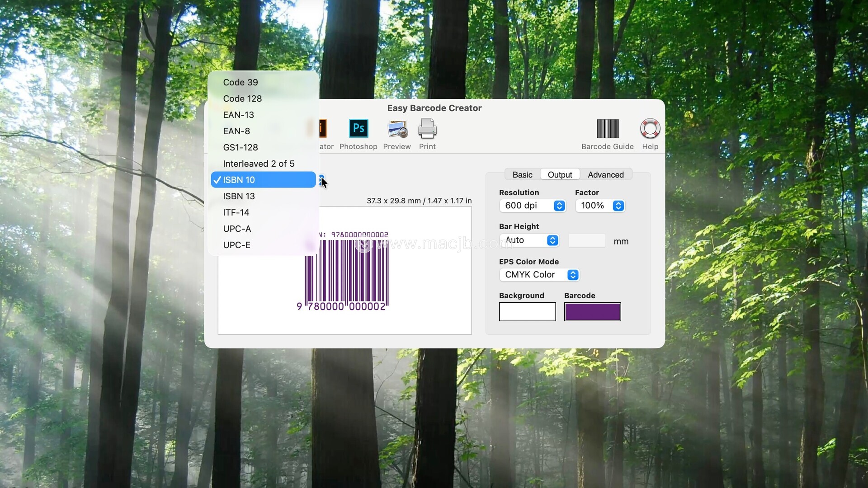Click the white Background color swatch
The width and height of the screenshot is (868, 488).
(527, 312)
